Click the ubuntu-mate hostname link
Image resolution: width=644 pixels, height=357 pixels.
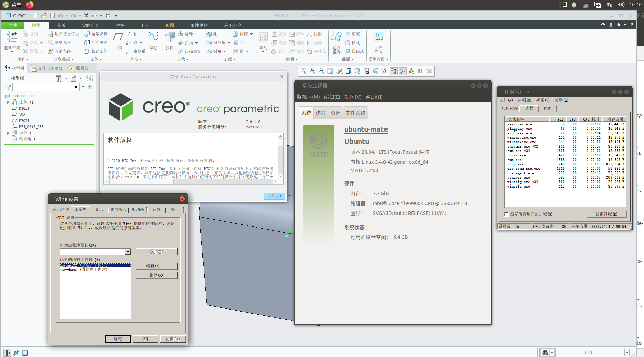[366, 129]
